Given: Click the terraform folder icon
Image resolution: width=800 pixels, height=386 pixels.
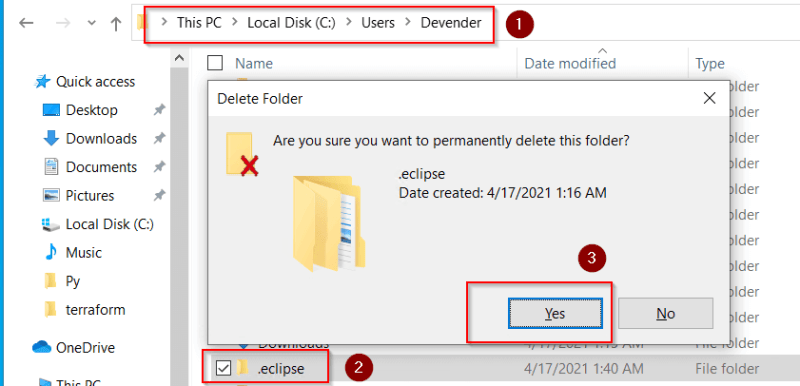Looking at the screenshot, I should point(50,310).
